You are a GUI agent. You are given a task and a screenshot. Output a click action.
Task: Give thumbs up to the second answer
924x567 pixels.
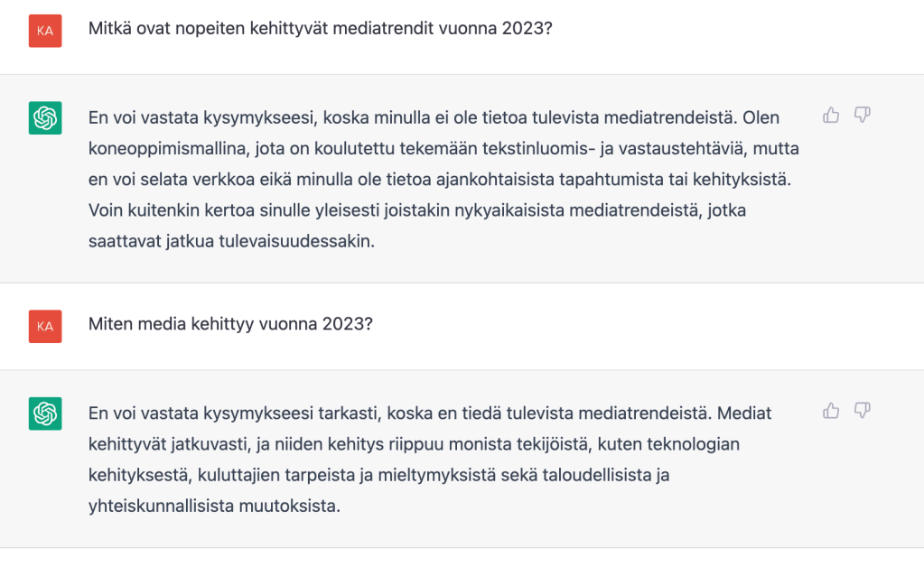point(831,411)
